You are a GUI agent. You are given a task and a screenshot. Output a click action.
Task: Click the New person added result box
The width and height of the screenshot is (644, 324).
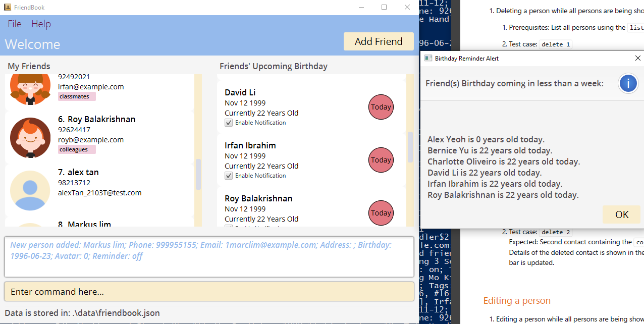click(x=209, y=257)
